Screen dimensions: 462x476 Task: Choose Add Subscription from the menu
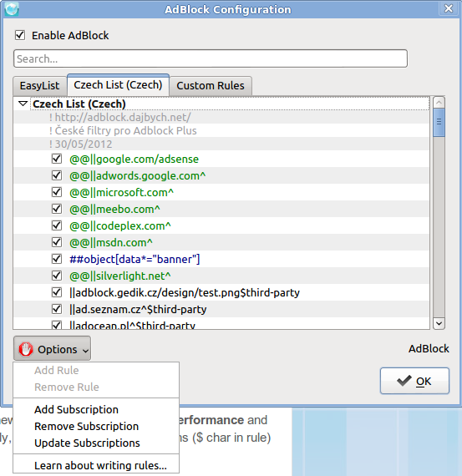pos(96,409)
